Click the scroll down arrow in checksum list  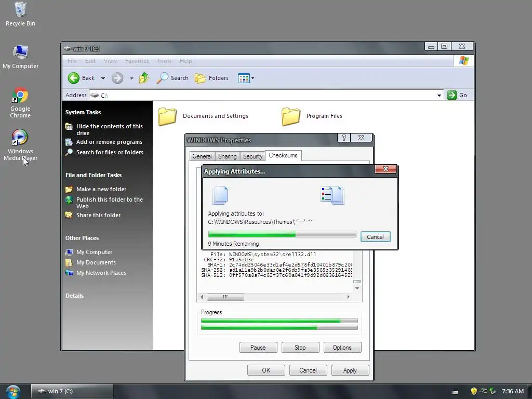(x=357, y=288)
